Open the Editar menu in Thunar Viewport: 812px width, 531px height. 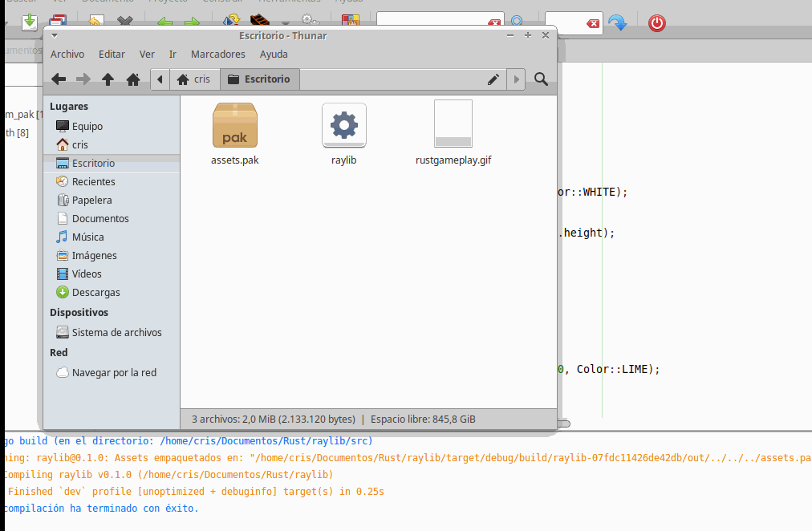[112, 55]
